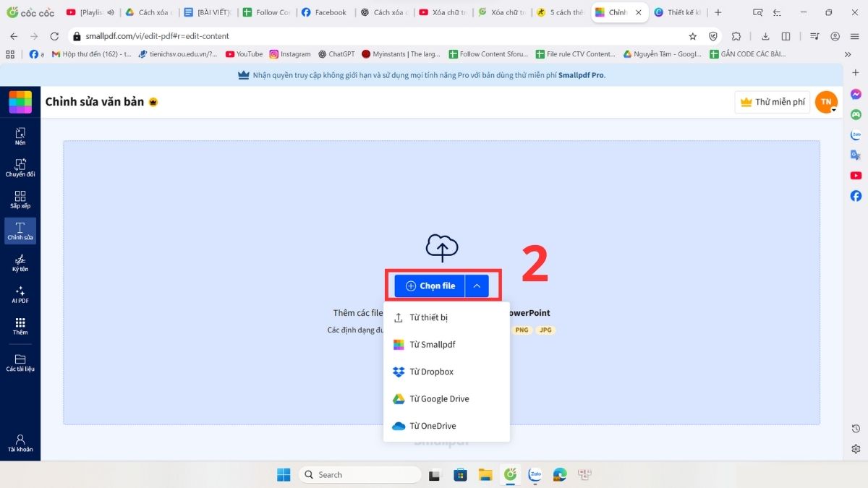Open browser history clock icon
Image resolution: width=868 pixels, height=488 pixels.
point(856,429)
